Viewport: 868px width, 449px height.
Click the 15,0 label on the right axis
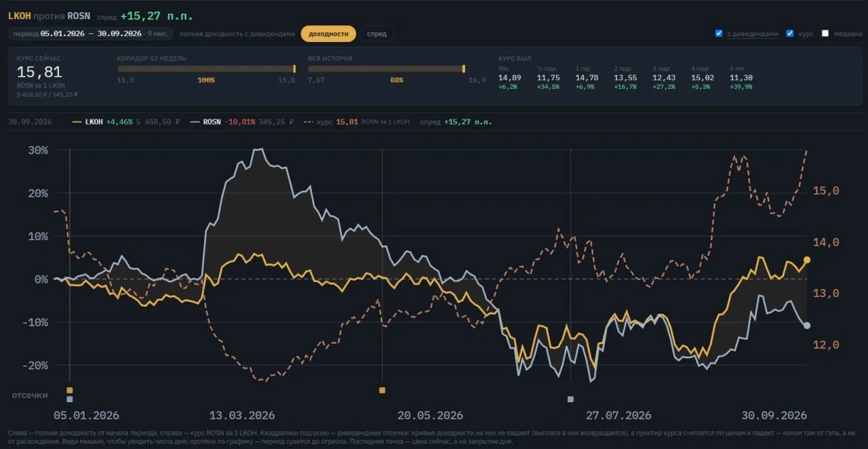[x=826, y=191]
